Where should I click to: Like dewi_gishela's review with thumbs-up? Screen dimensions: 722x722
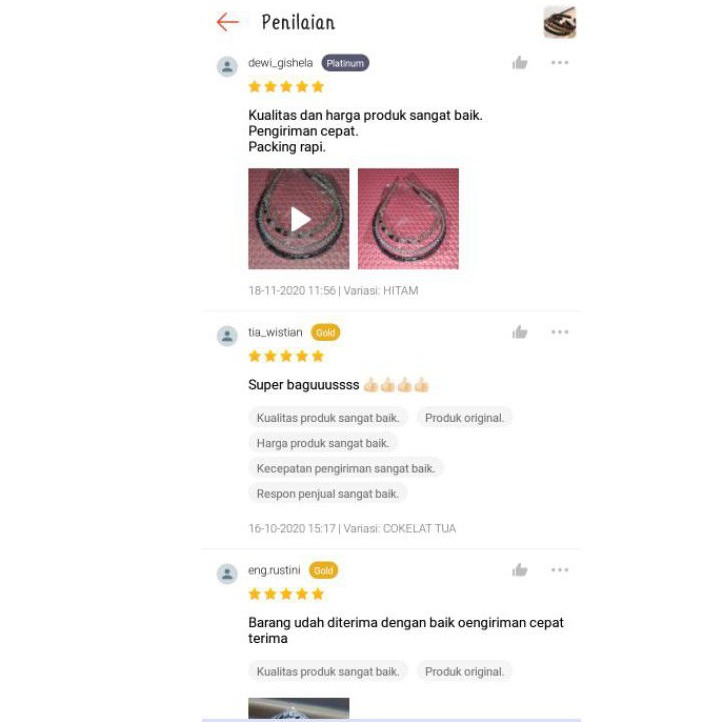pos(519,63)
